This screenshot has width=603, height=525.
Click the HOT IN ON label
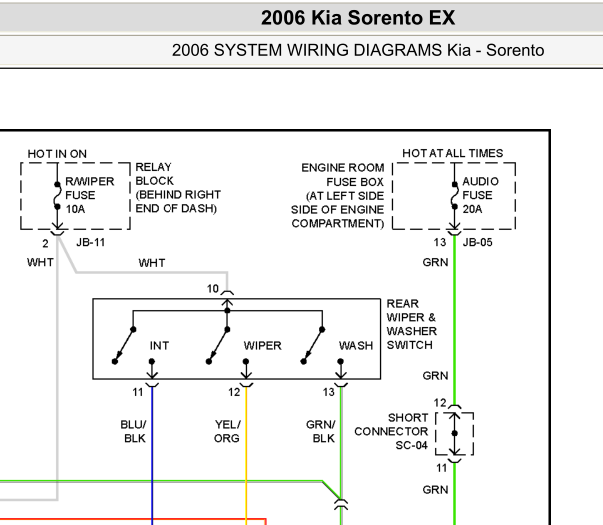pos(57,154)
